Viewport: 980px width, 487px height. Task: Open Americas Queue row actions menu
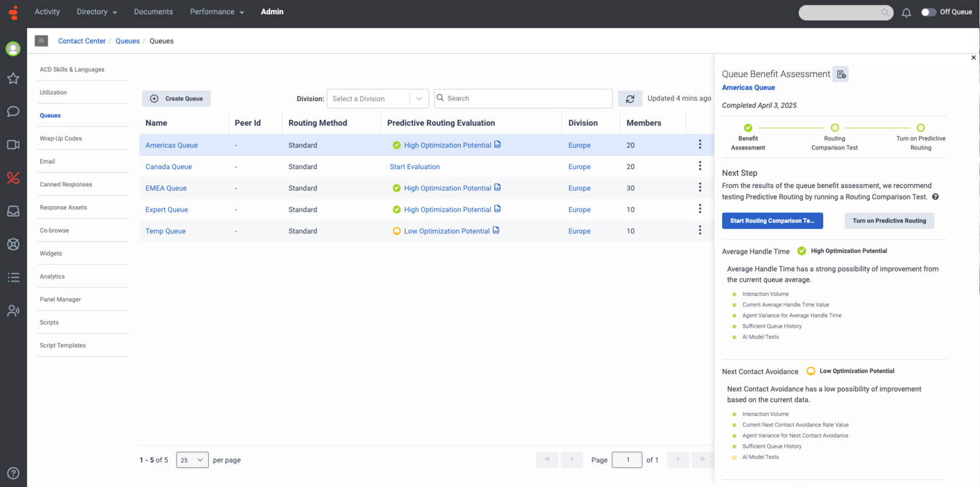point(699,145)
